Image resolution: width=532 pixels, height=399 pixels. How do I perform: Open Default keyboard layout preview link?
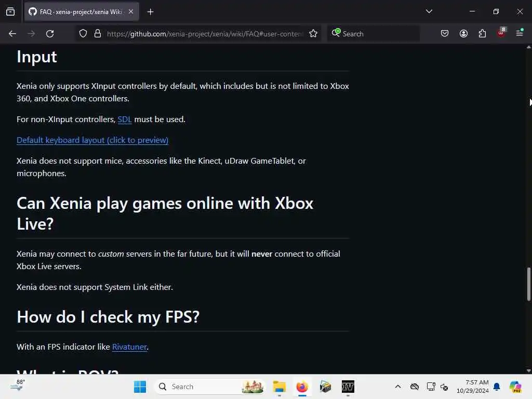tap(92, 140)
